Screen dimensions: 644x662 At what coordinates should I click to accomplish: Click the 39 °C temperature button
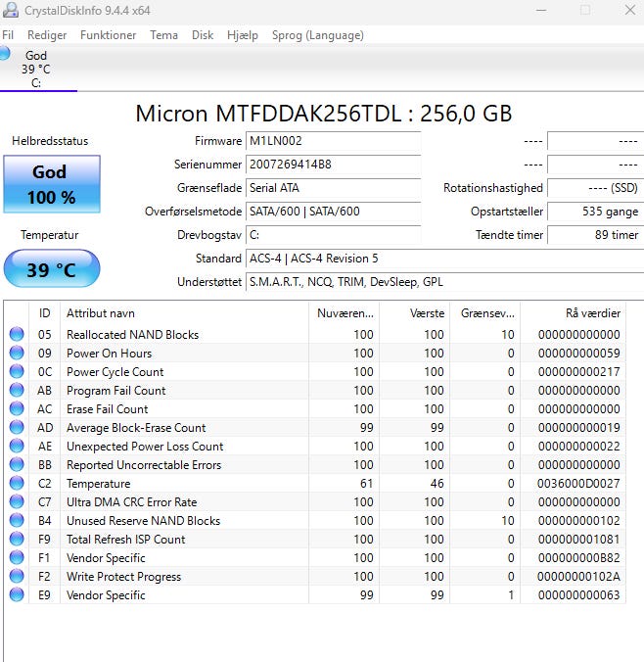pos(52,269)
